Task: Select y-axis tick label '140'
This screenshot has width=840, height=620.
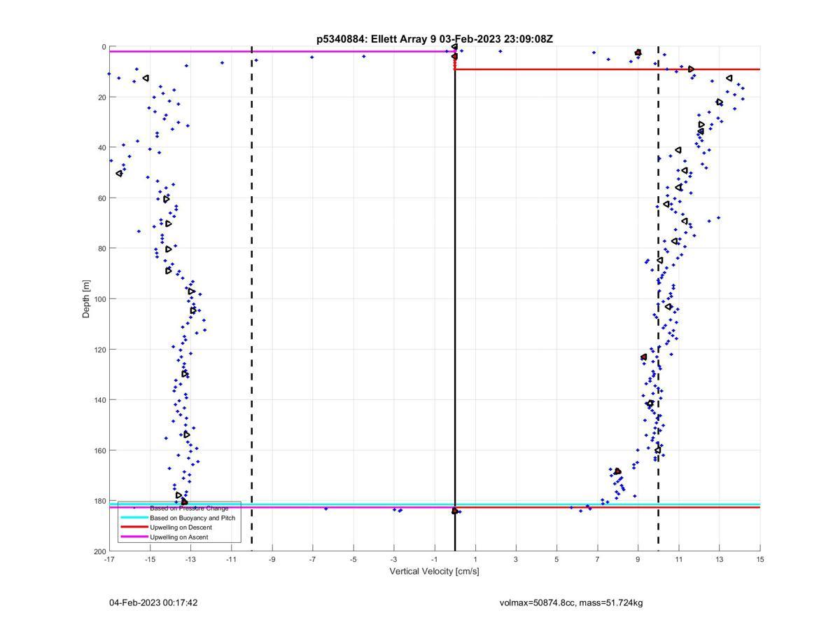Action: click(100, 400)
